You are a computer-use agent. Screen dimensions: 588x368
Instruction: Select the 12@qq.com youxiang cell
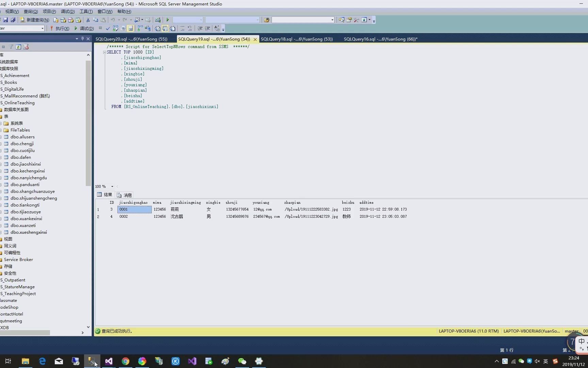pos(267,209)
